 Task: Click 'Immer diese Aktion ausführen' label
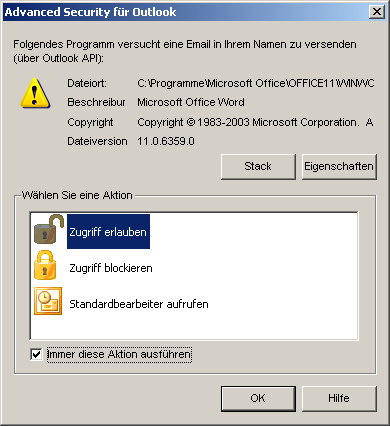[x=119, y=354]
